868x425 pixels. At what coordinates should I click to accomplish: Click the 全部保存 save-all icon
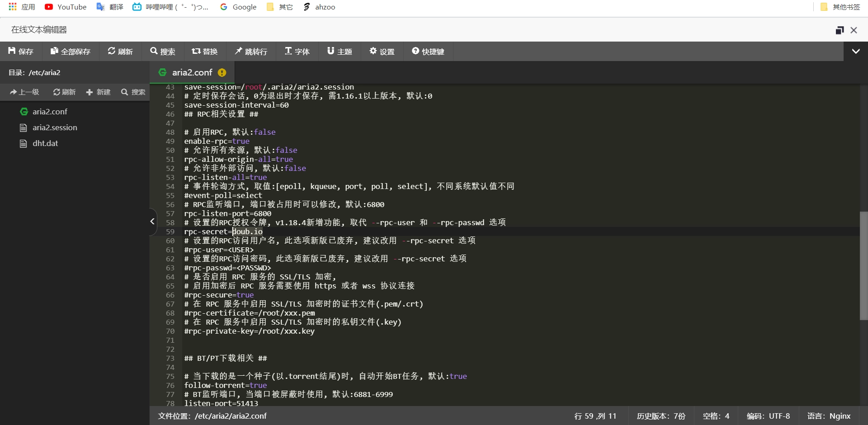click(70, 51)
